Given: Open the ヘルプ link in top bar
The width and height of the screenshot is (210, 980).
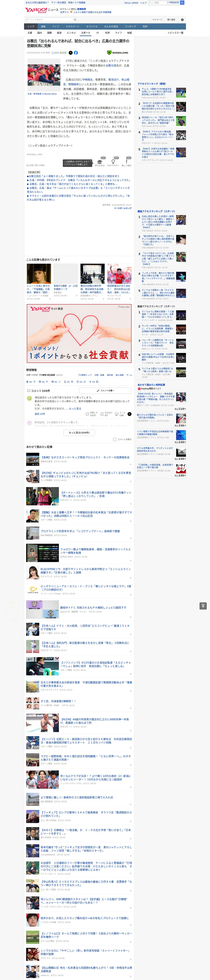Looking at the screenshot, I should (x=143, y=3).
